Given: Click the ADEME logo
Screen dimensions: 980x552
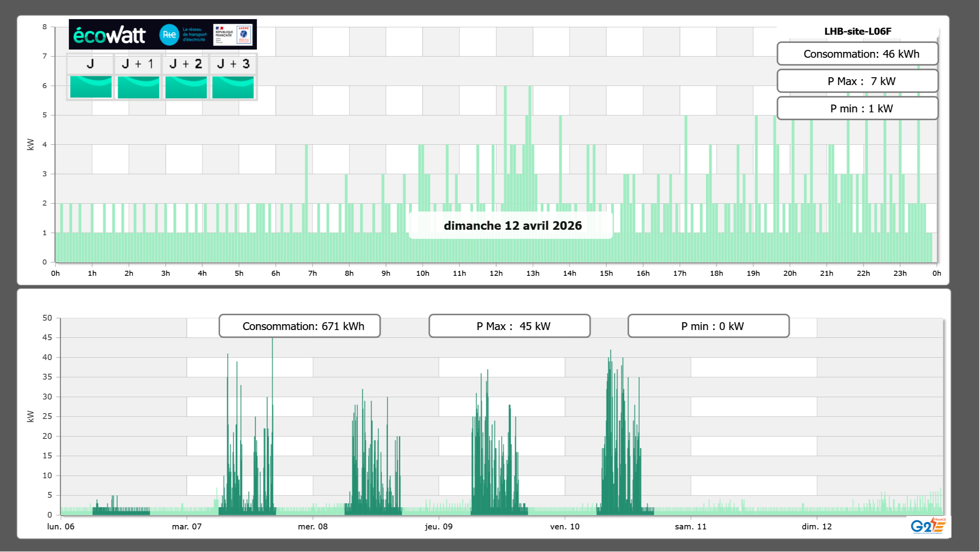Looking at the screenshot, I should click(244, 35).
